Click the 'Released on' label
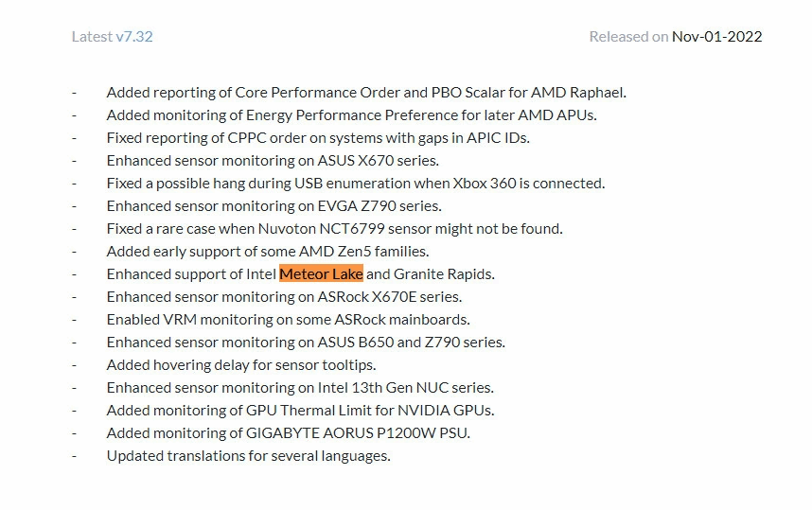 [628, 37]
